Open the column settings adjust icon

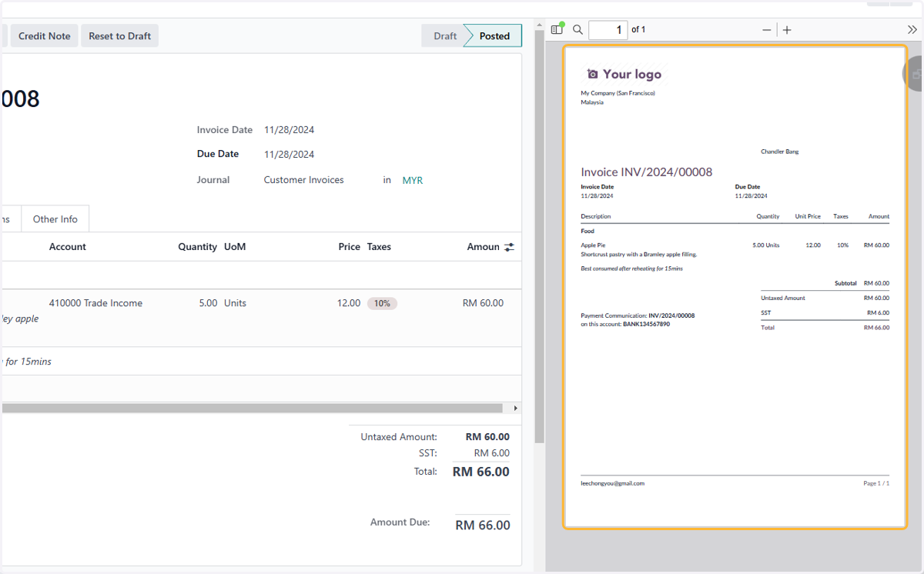[510, 247]
